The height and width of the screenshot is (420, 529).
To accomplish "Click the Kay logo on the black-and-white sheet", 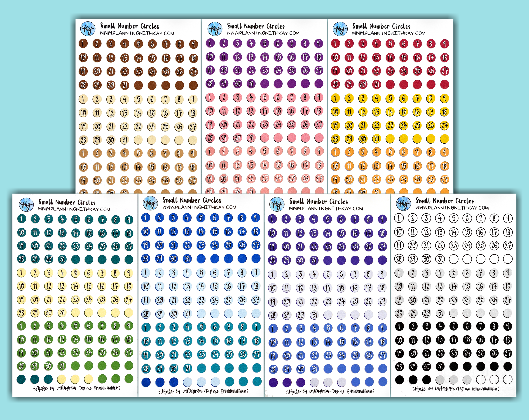I will [x=403, y=204].
